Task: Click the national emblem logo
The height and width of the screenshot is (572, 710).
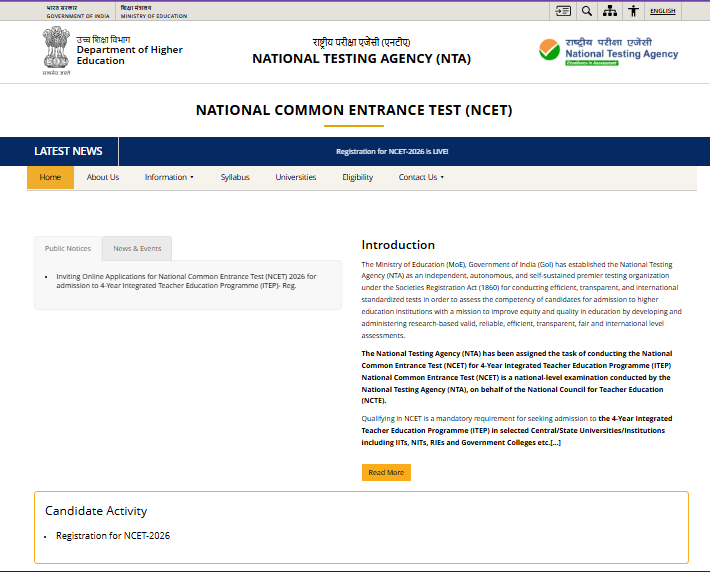Action: tap(56, 50)
